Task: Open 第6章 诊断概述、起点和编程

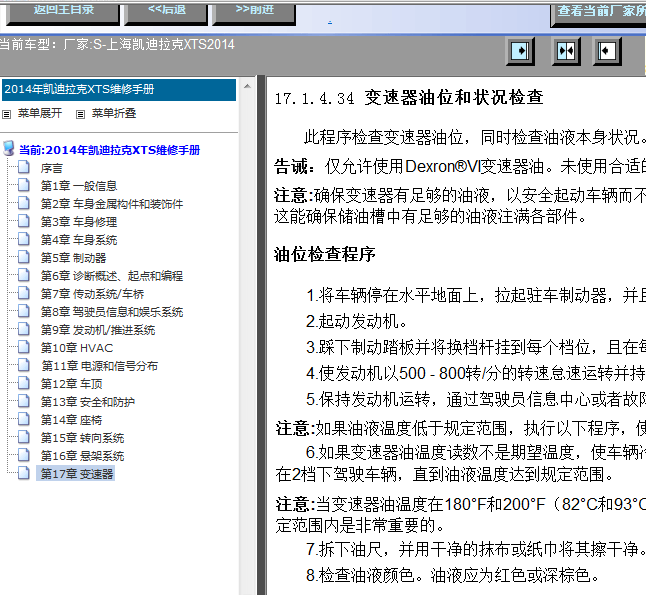Action: pos(112,276)
